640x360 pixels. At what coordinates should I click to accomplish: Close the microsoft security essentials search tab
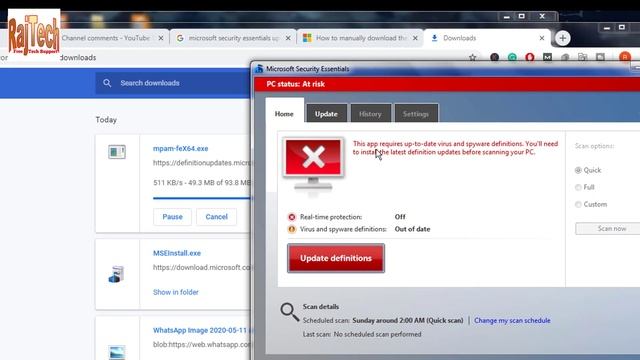[x=288, y=38]
